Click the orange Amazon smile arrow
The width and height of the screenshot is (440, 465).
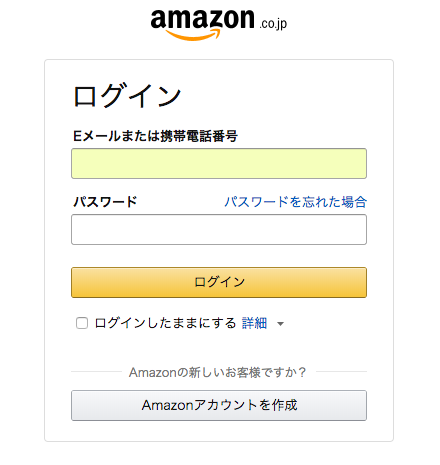[193, 35]
